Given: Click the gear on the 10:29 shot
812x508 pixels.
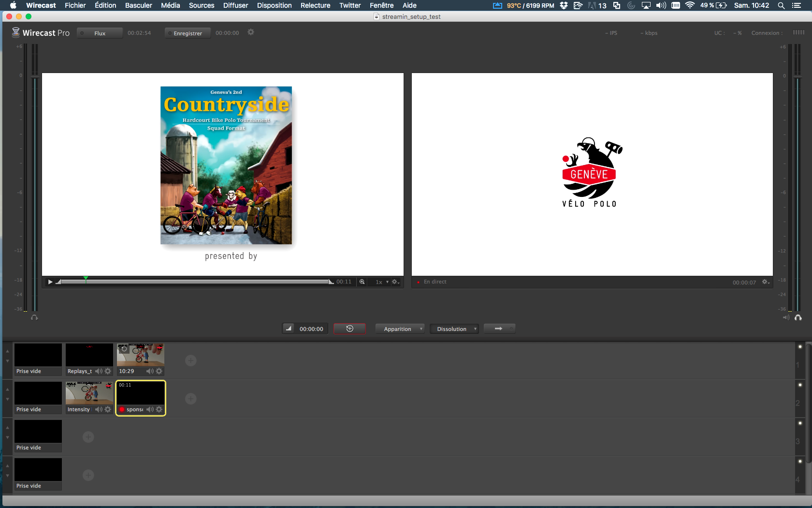Looking at the screenshot, I should pos(159,371).
